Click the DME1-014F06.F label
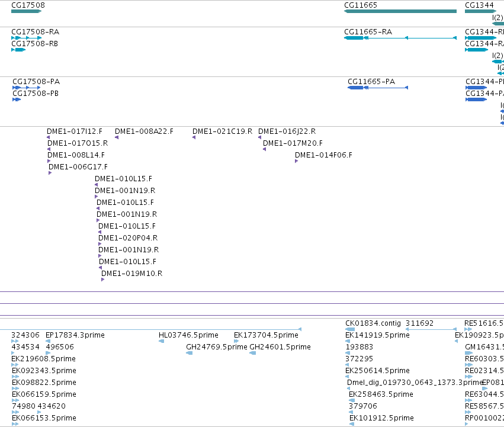 323,155
